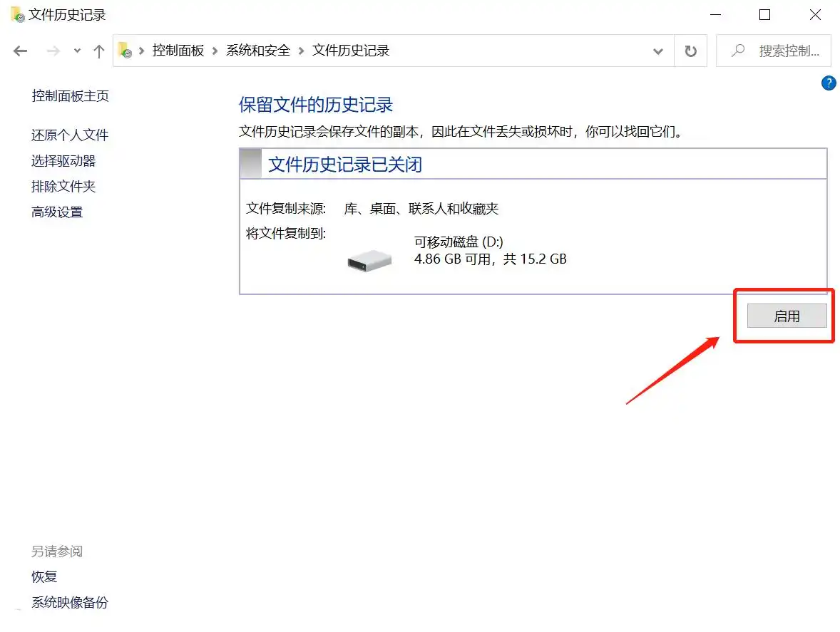Open help via the blue question mark icon

click(x=828, y=83)
